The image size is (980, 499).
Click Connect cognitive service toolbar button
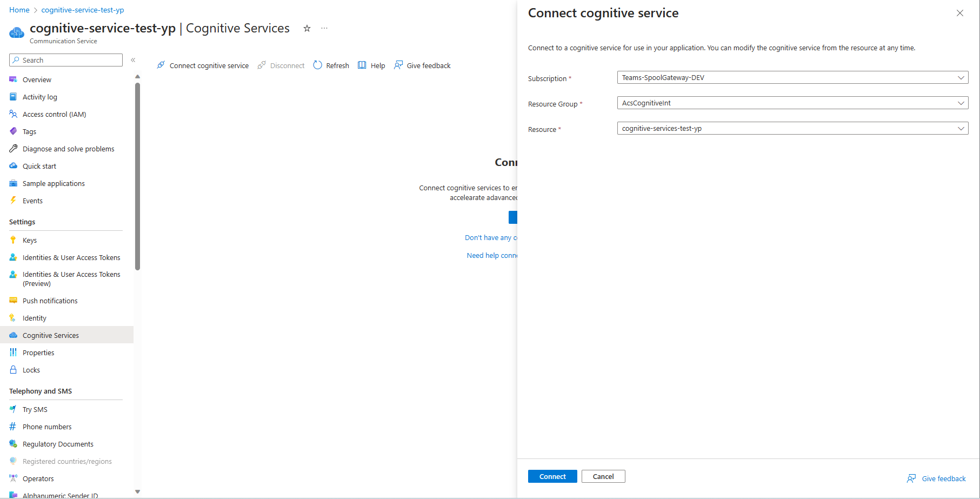pos(203,65)
